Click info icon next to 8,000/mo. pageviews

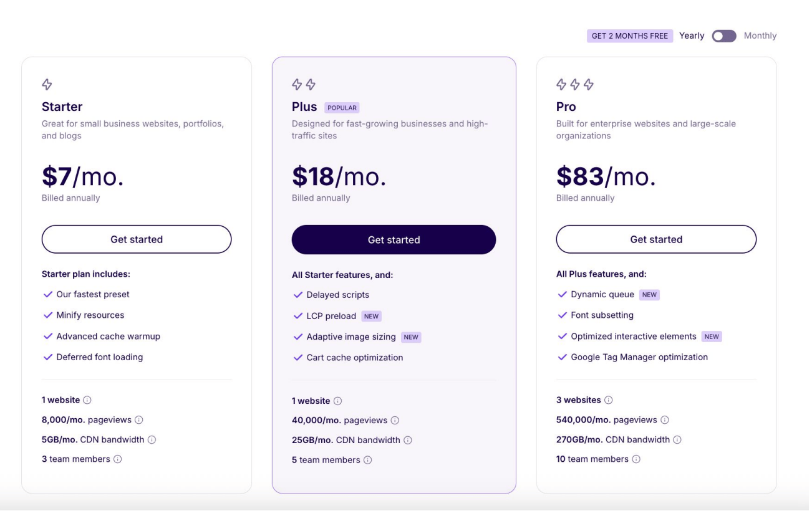point(139,420)
